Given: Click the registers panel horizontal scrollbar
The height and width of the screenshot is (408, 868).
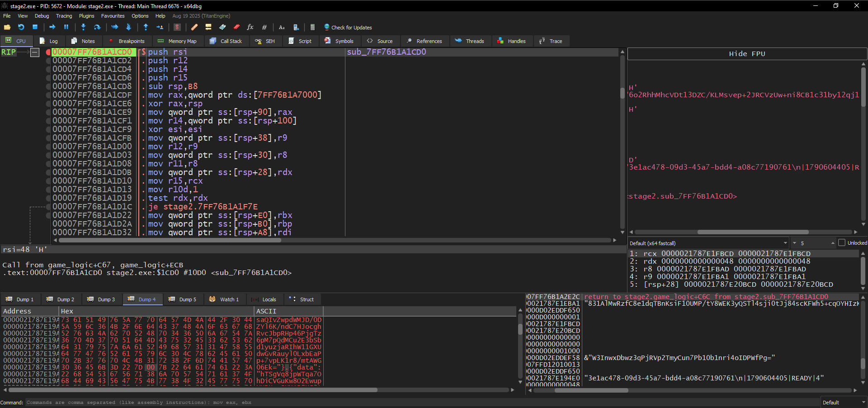Looking at the screenshot, I should [743, 232].
